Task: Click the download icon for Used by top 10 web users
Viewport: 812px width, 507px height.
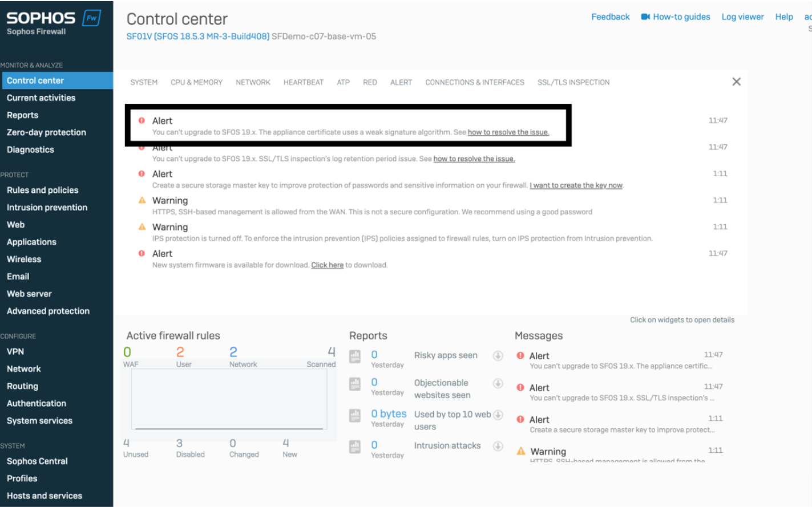Action: [x=498, y=415]
